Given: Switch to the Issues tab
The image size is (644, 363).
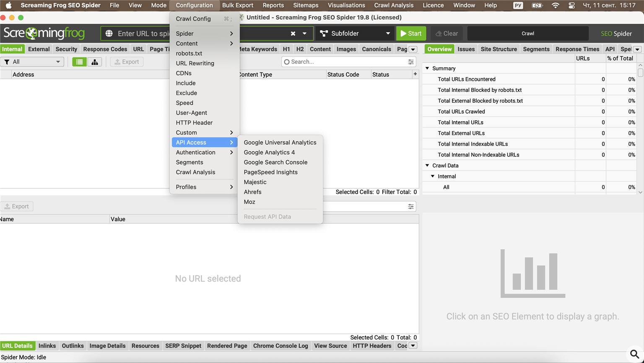Looking at the screenshot, I should (466, 49).
